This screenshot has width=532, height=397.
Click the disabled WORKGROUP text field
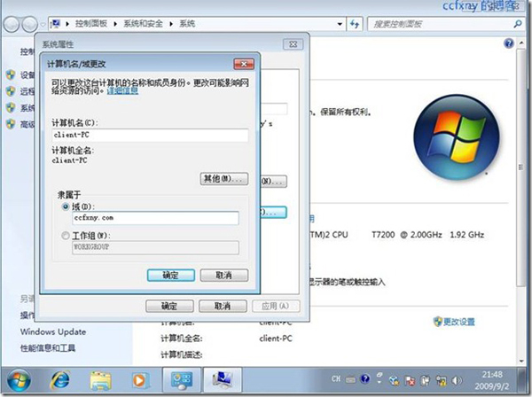(x=155, y=247)
